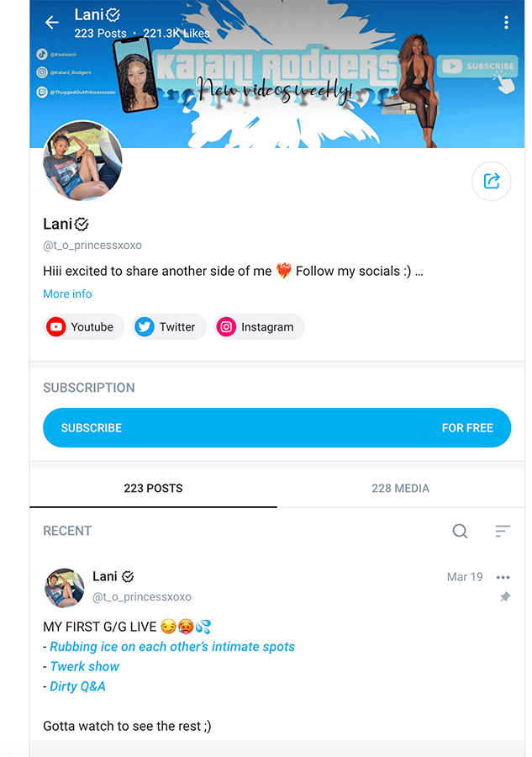Follow the Twerk show link
532x757 pixels.
(x=84, y=667)
